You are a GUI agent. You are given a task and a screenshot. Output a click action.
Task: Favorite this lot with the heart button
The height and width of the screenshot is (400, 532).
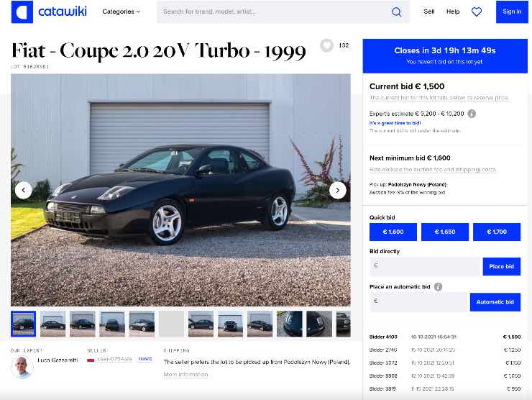[326, 45]
